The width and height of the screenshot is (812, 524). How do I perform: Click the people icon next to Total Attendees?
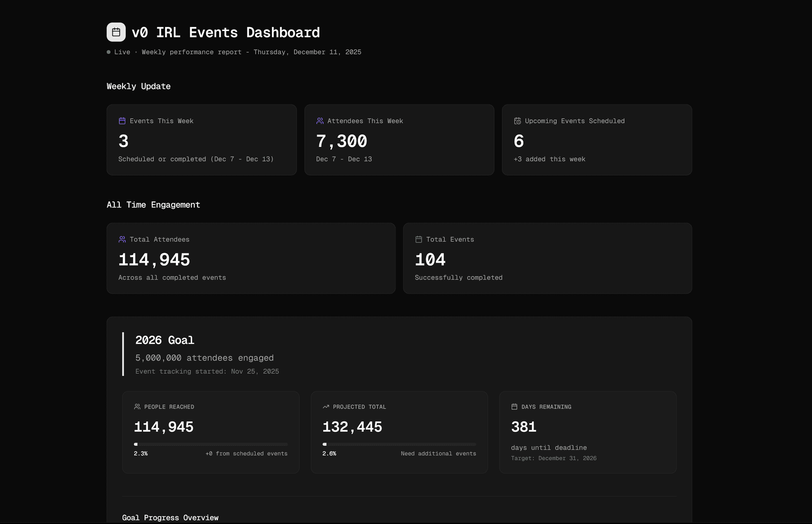pos(122,240)
